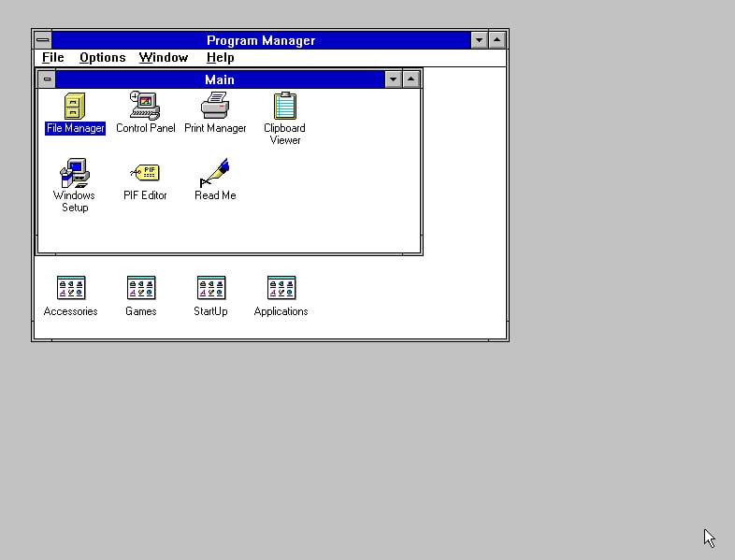Image resolution: width=735 pixels, height=560 pixels.
Task: Open the Main window control menu box
Action: coord(47,79)
